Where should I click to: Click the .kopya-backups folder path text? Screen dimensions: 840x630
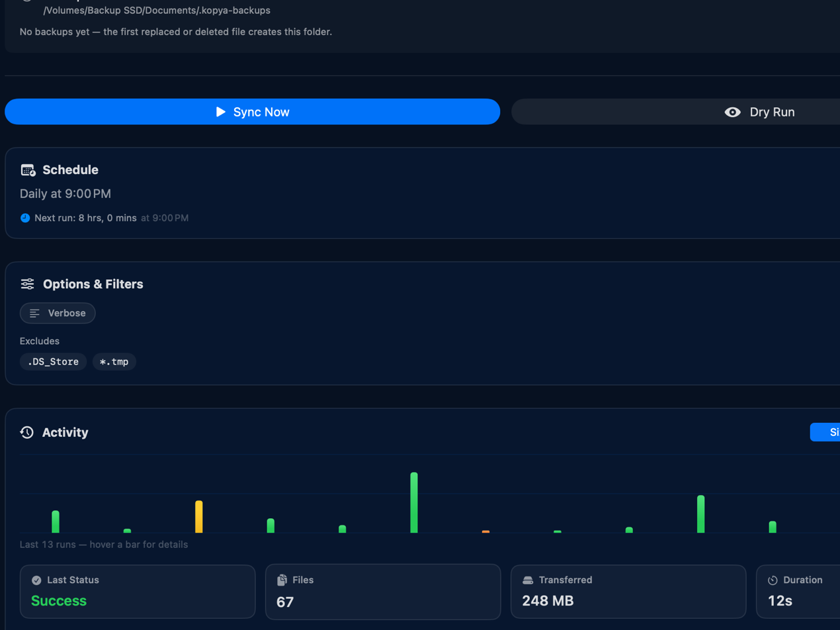tap(157, 11)
